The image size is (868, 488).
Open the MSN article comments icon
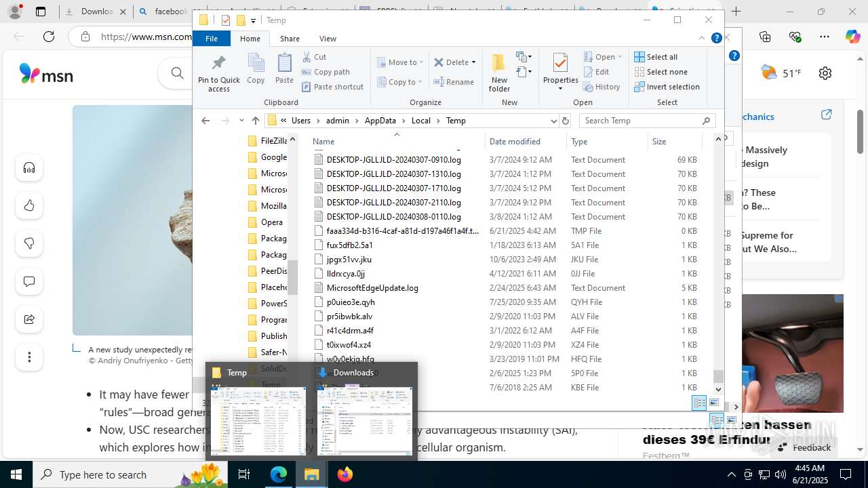click(29, 281)
